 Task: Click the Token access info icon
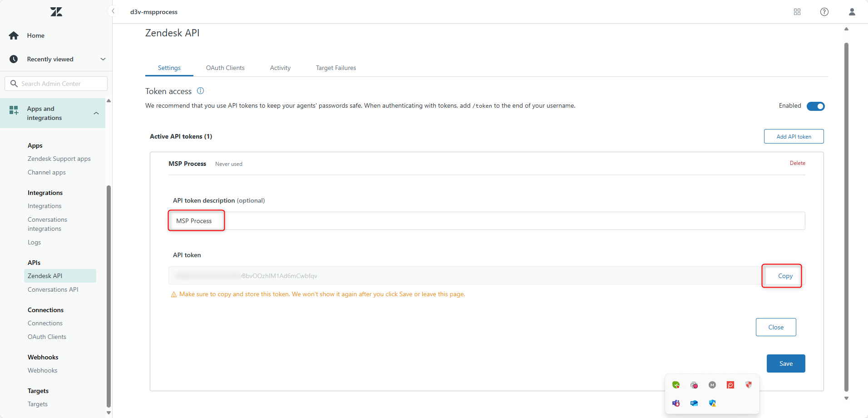200,91
